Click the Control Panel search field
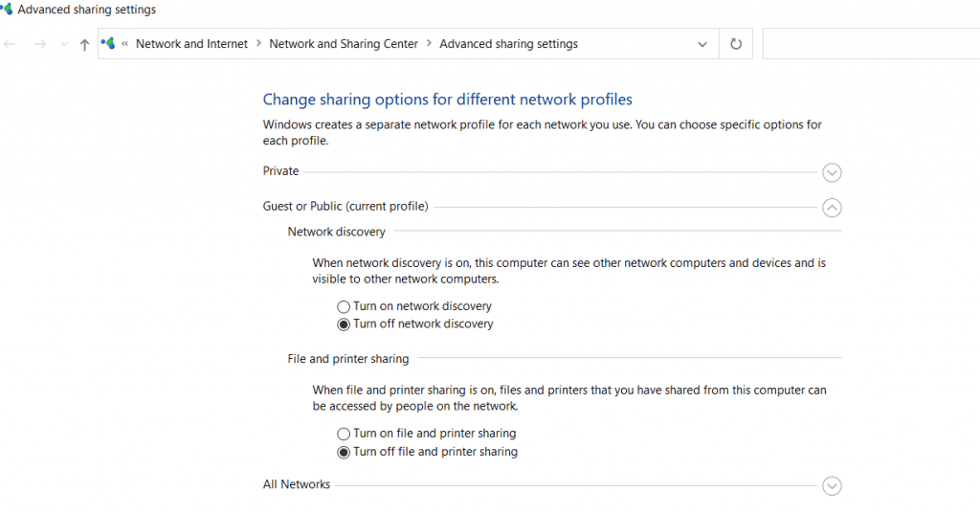Screen dimensions: 980x514 [x=871, y=44]
